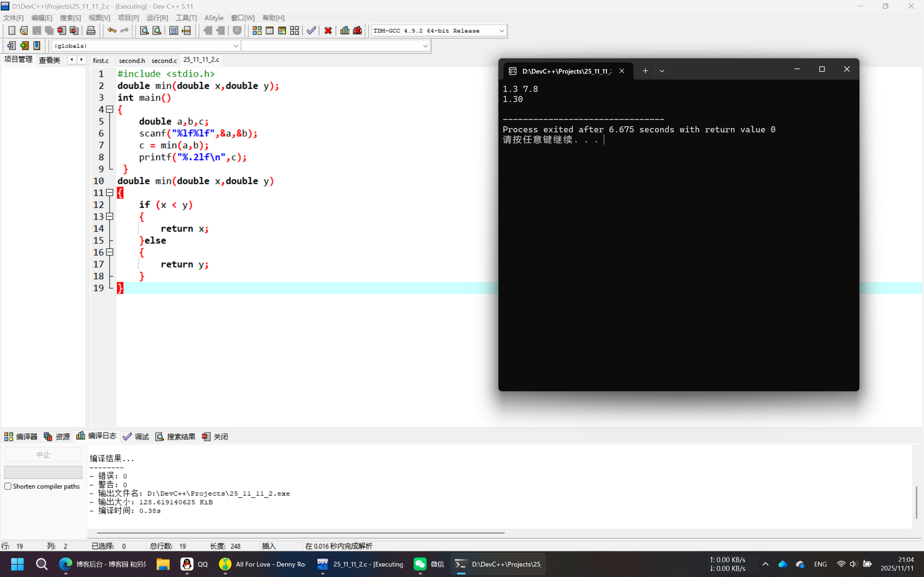Open the 编译器 bottom panel tab
Image resolution: width=924 pixels, height=577 pixels.
(21, 437)
